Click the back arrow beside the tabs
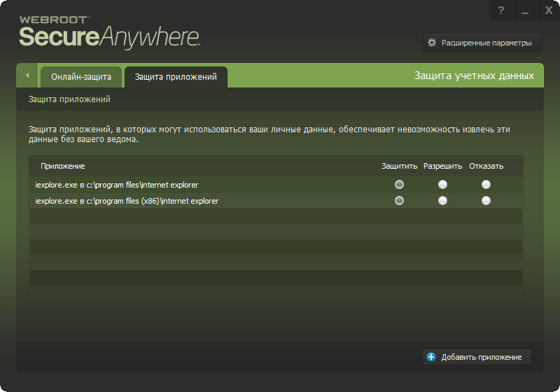The width and height of the screenshot is (560, 392). coord(27,76)
